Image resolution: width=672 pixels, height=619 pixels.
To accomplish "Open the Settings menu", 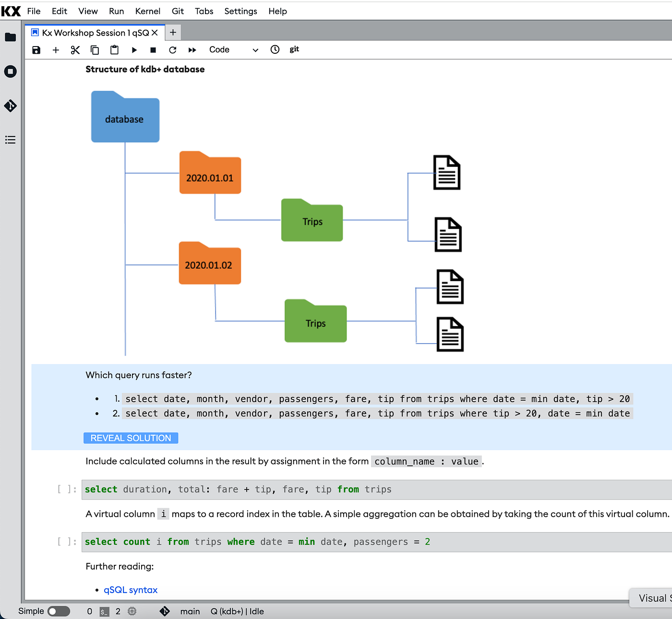I will pos(241,11).
